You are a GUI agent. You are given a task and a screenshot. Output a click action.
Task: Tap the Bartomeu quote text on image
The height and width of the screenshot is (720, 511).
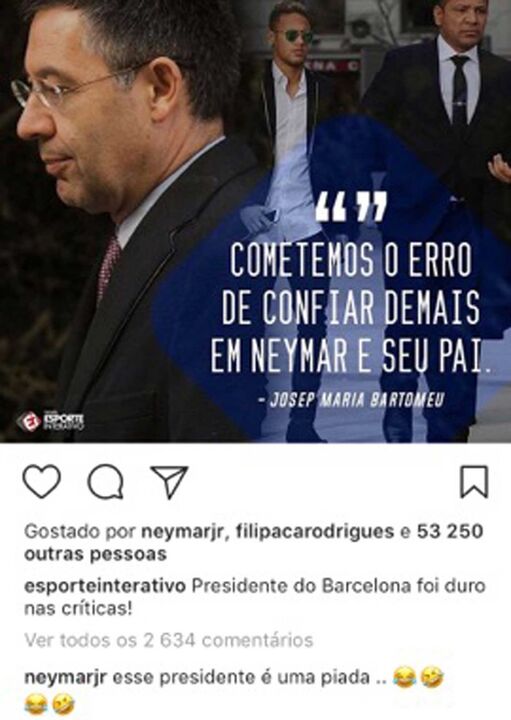350,308
